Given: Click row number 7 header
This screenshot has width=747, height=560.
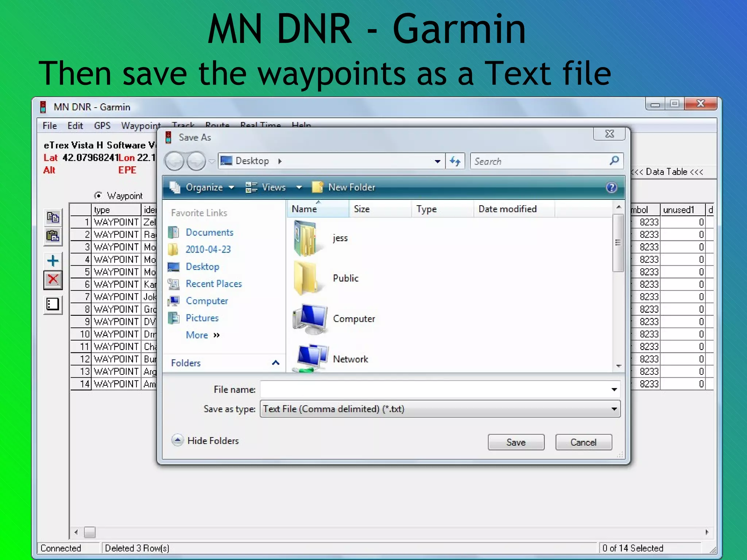Looking at the screenshot, I should (x=81, y=297).
